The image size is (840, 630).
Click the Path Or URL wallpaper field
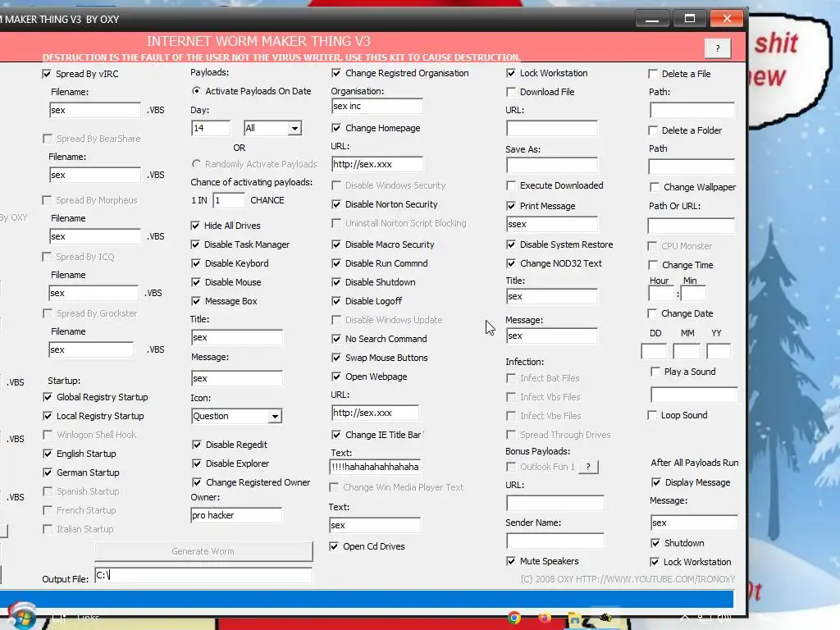[x=691, y=226]
